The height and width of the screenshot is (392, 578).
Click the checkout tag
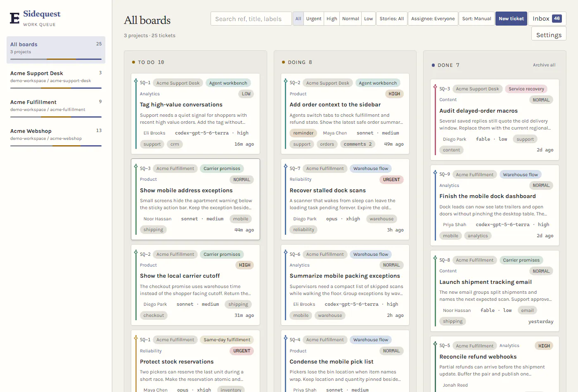click(154, 315)
